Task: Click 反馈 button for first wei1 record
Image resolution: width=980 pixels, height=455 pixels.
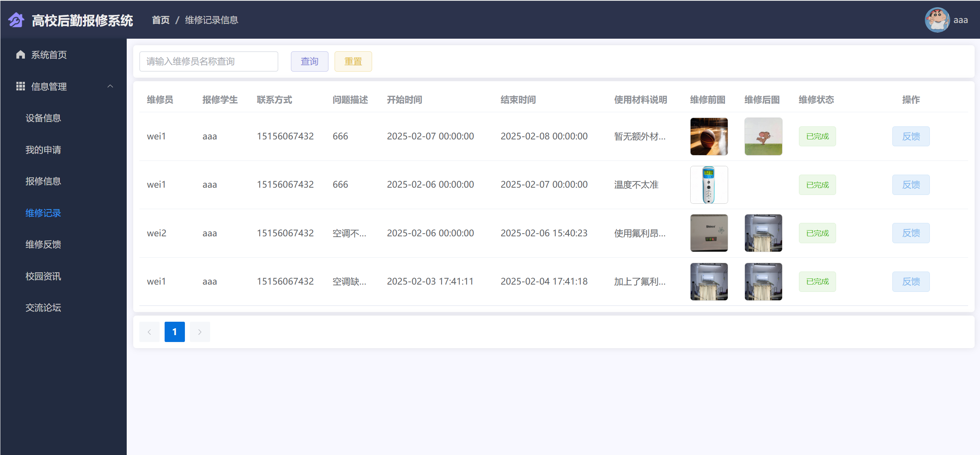Action: (911, 136)
